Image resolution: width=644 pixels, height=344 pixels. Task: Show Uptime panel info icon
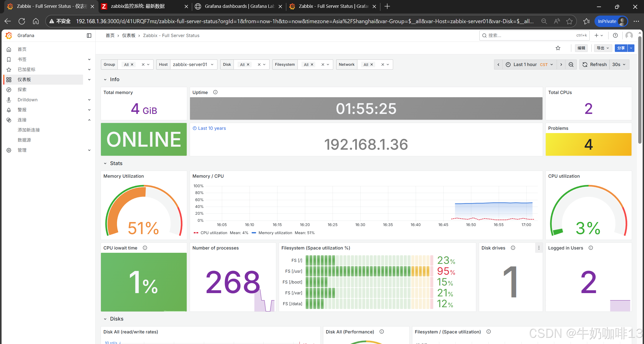215,92
